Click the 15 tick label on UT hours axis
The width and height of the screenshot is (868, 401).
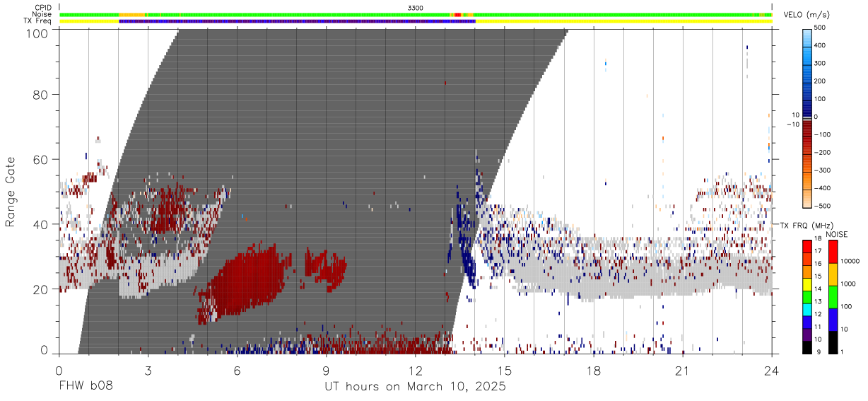505,371
